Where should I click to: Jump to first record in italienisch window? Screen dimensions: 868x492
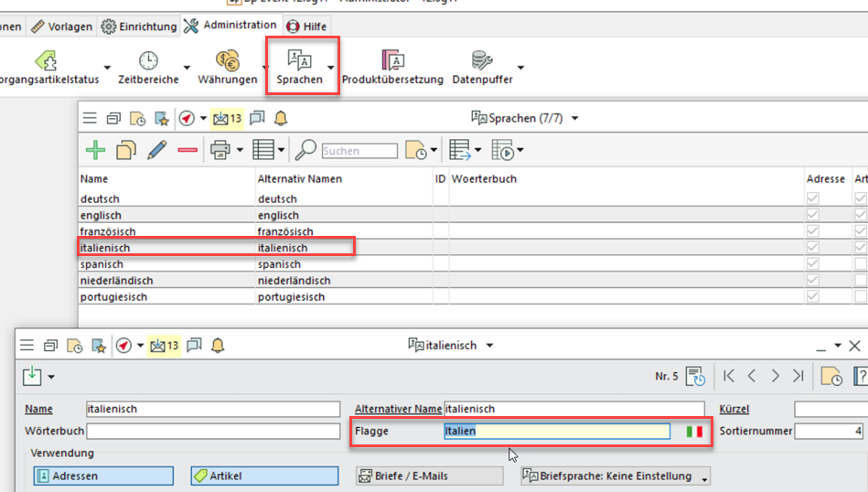point(729,376)
